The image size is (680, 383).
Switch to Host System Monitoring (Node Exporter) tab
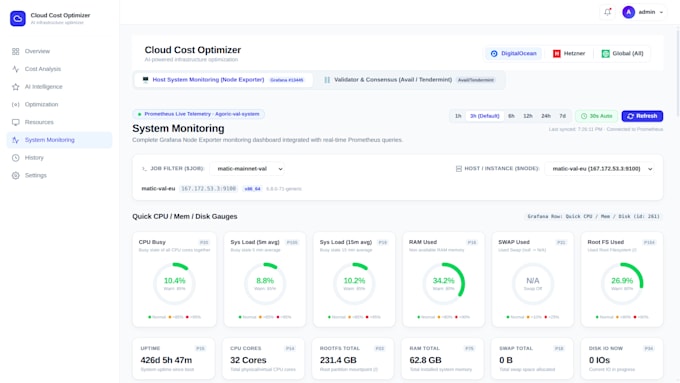[223, 80]
